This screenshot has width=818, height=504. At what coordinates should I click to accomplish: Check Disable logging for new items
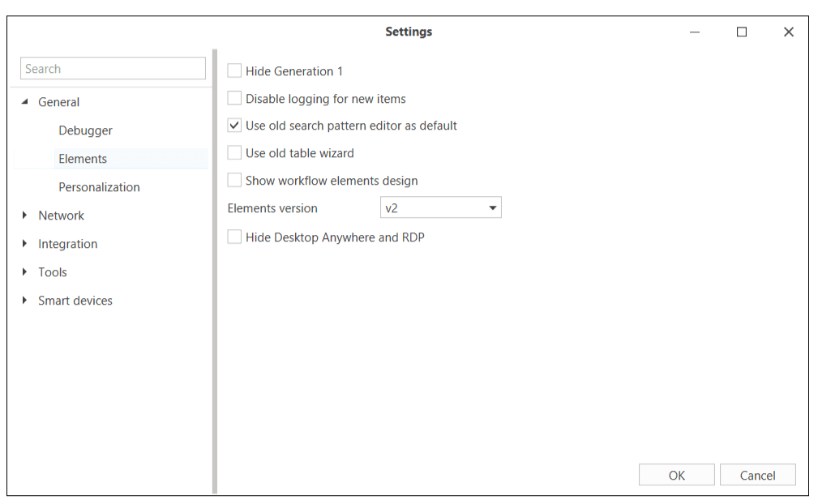click(x=234, y=99)
